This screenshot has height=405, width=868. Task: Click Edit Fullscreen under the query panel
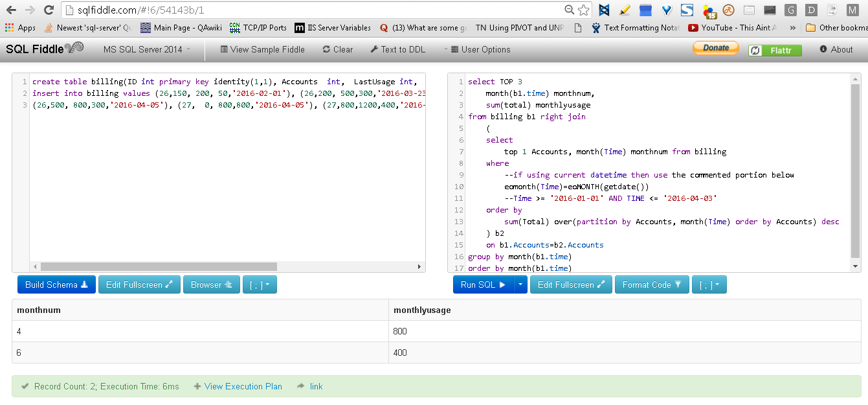click(571, 284)
